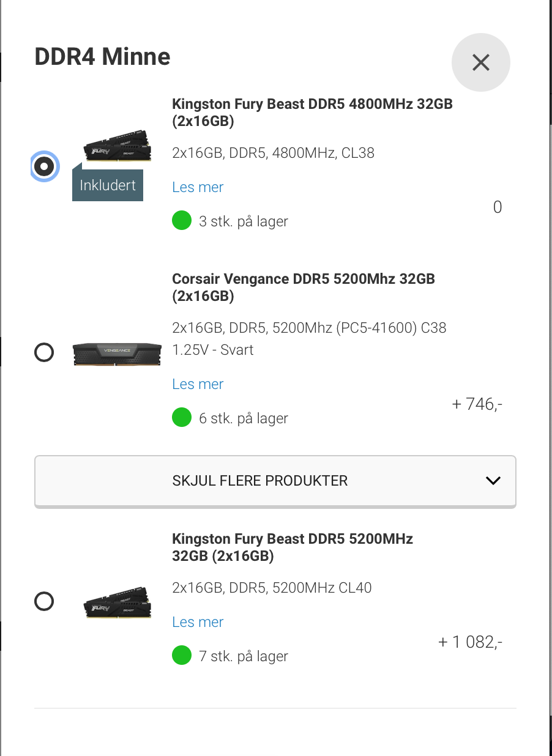Select Kingston Fury Beast 4800MHz radio button
This screenshot has width=552, height=756.
tap(44, 166)
